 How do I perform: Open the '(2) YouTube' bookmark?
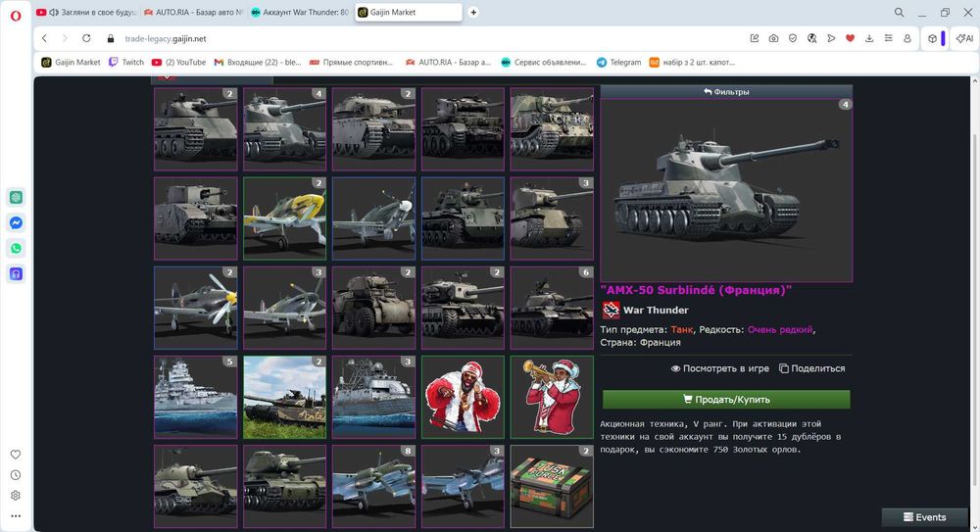point(178,62)
